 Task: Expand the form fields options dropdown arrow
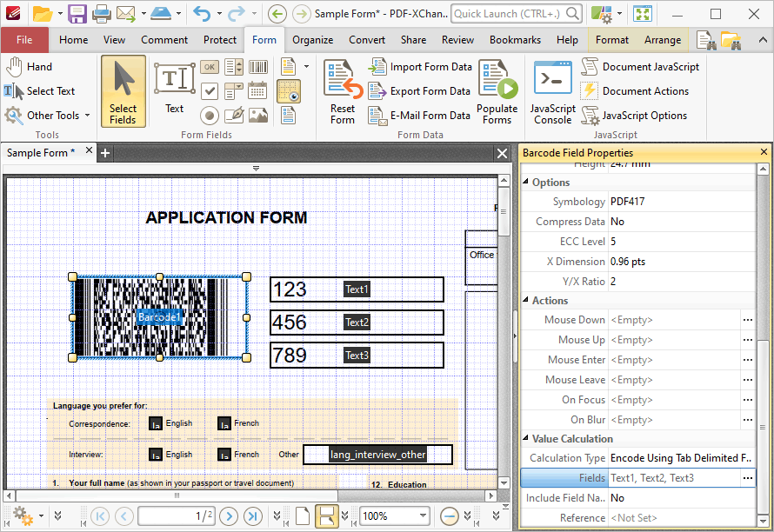click(x=306, y=67)
